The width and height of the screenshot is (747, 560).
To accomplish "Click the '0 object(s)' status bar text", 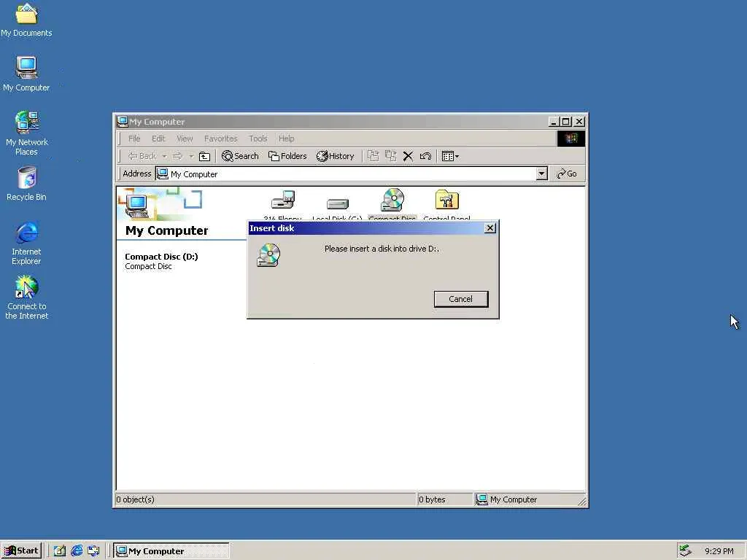I will click(135, 499).
